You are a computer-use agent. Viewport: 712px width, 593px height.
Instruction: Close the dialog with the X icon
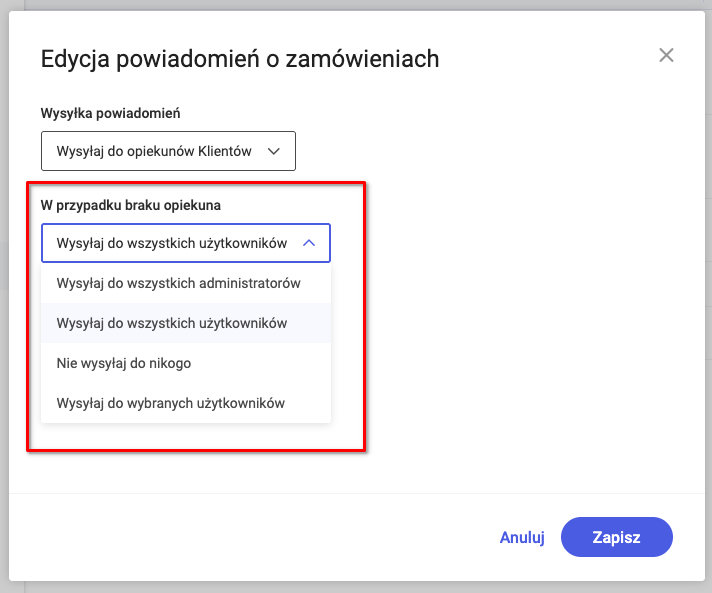[x=666, y=55]
